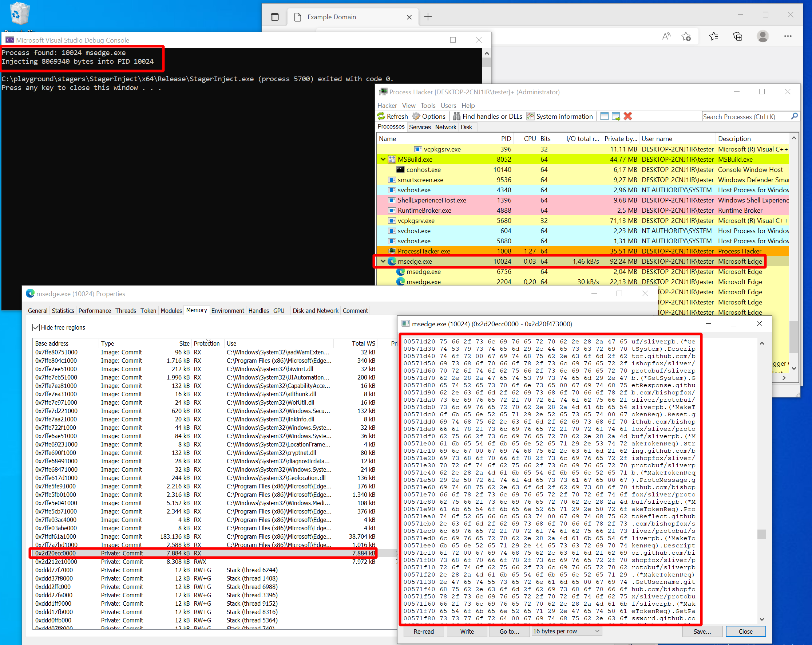This screenshot has width=812, height=645.
Task: Open Collections icon in Edge
Action: tap(737, 36)
